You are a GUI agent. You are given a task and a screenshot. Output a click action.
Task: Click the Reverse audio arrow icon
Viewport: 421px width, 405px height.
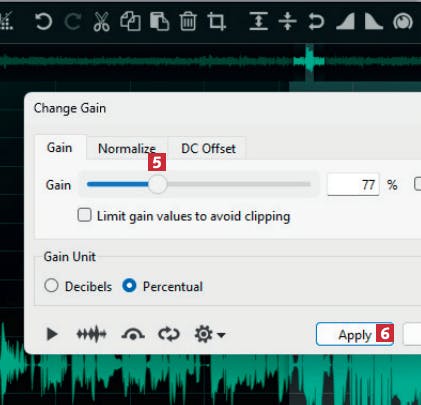[x=316, y=22]
